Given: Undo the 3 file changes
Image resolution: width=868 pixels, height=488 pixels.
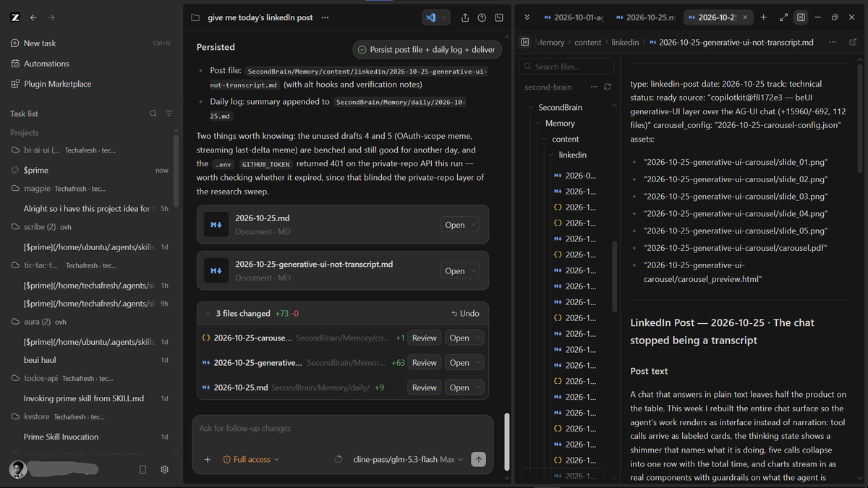Looking at the screenshot, I should tap(464, 314).
